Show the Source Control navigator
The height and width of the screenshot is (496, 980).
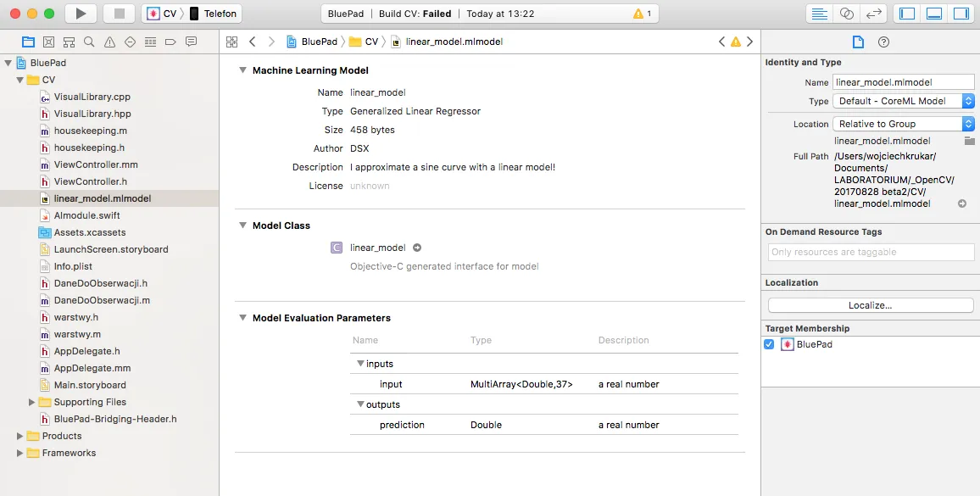click(x=49, y=42)
